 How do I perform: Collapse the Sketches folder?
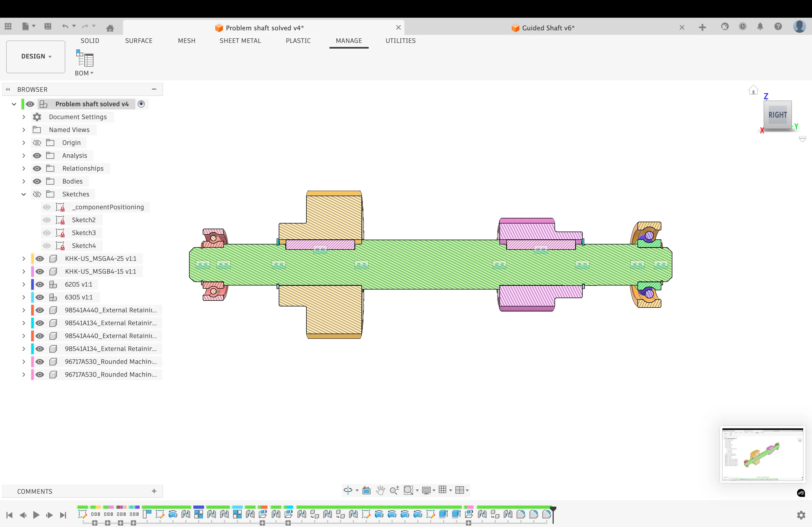tap(24, 194)
